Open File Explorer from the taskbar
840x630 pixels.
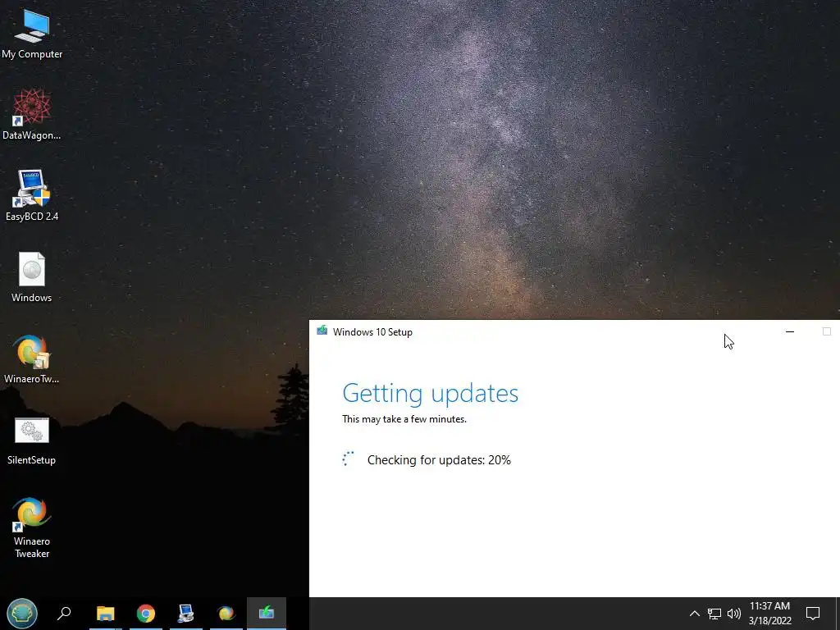coord(106,614)
